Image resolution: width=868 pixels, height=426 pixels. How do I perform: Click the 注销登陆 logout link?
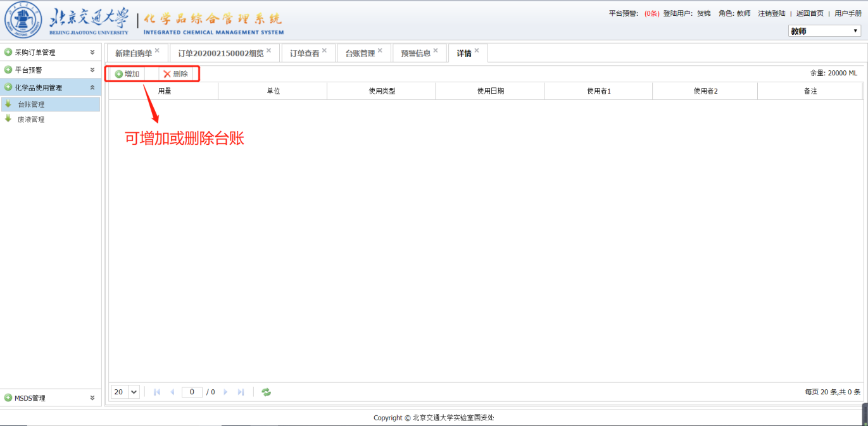pyautogui.click(x=771, y=13)
